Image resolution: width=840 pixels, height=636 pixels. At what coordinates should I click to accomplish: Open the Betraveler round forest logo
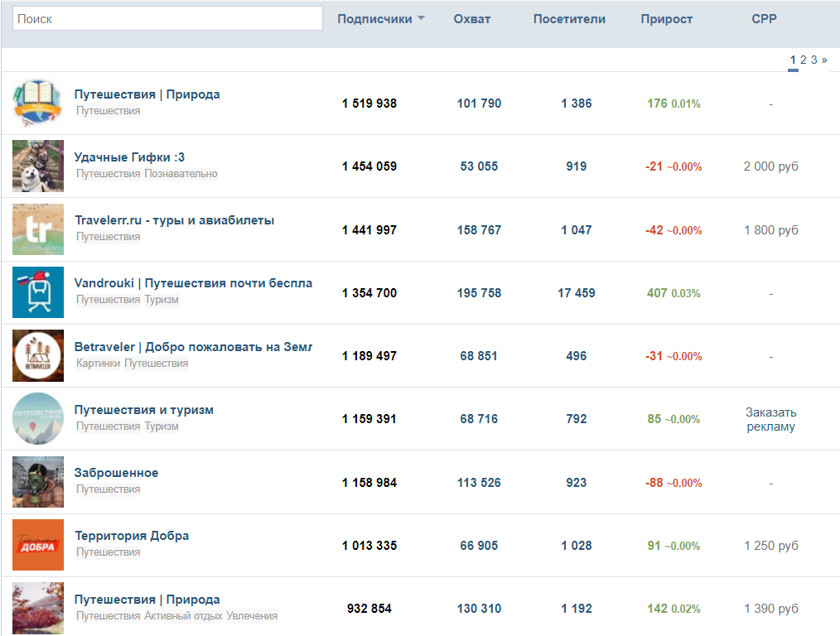pyautogui.click(x=38, y=356)
